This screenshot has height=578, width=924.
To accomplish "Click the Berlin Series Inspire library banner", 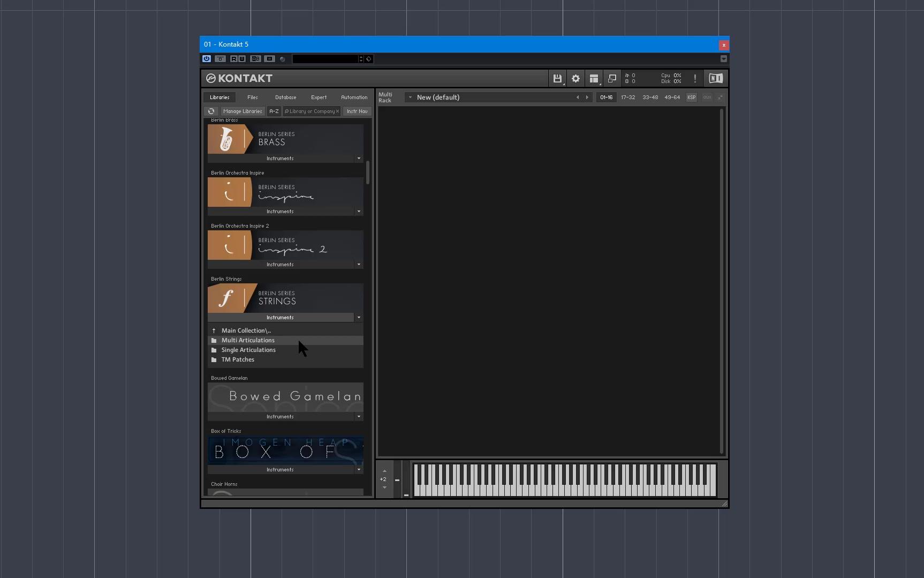I will (x=285, y=192).
